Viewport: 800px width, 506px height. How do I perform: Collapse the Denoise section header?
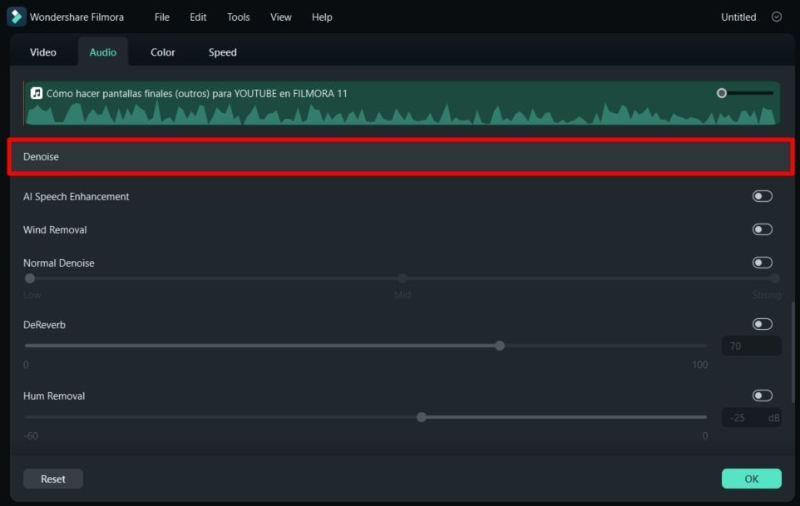tap(401, 157)
